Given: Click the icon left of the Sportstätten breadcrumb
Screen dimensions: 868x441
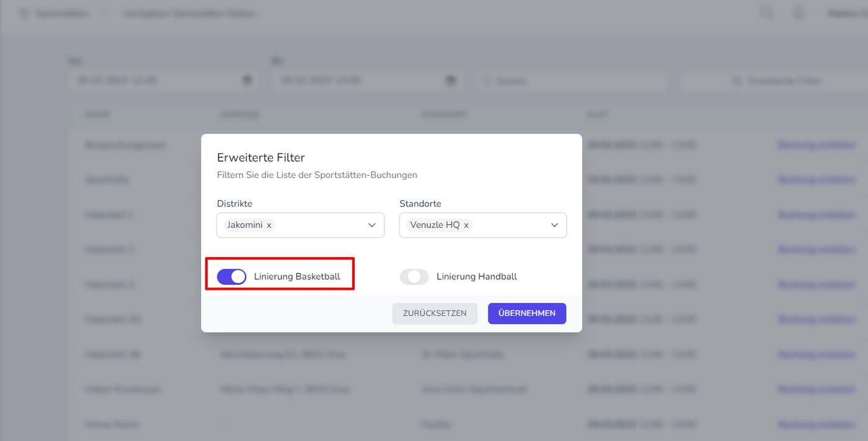Looking at the screenshot, I should 25,13.
